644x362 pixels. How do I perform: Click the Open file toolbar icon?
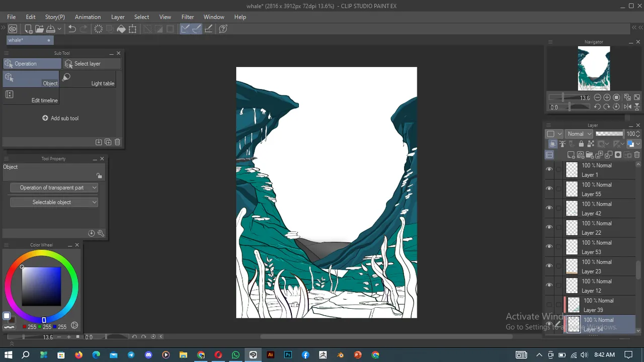(x=40, y=29)
